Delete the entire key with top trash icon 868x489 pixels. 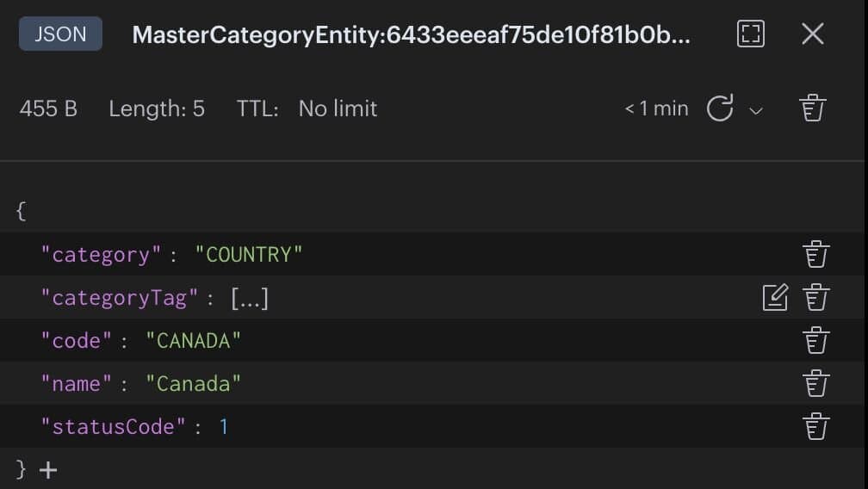point(813,108)
